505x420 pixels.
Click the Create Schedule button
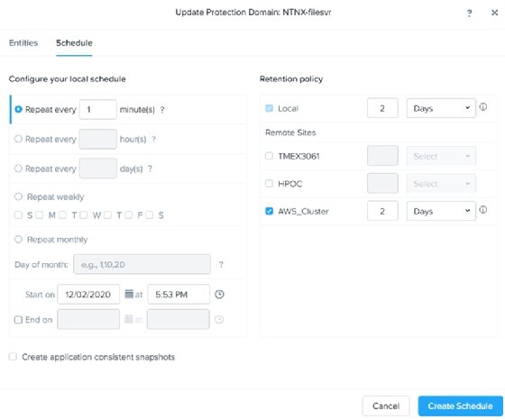click(x=460, y=406)
